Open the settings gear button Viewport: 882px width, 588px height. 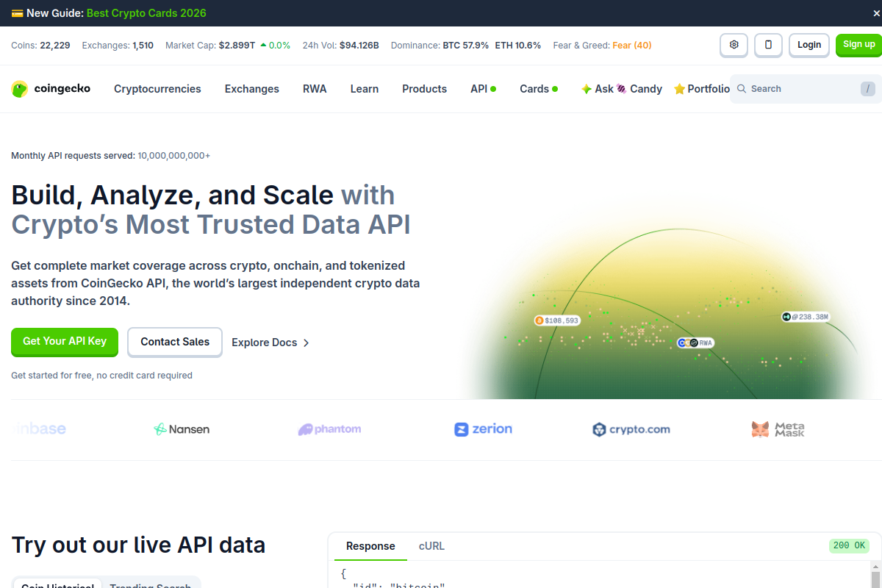tap(734, 45)
